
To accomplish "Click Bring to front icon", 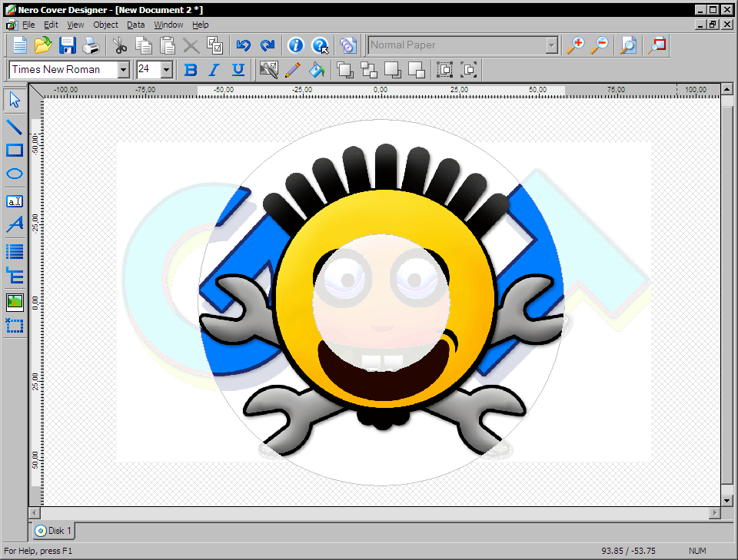I will click(345, 70).
